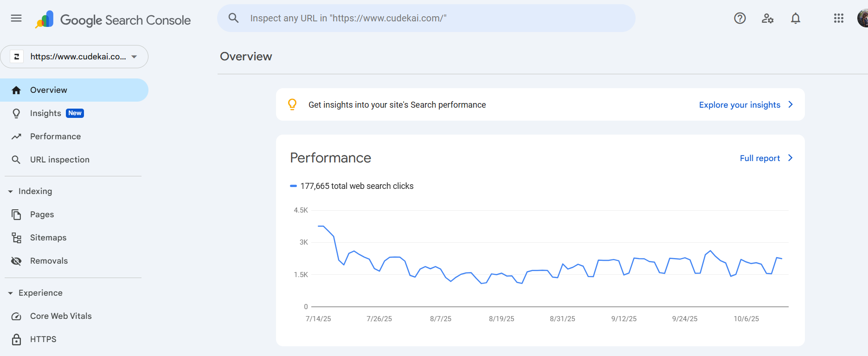Collapse the Experience section
The height and width of the screenshot is (356, 868).
coord(11,293)
